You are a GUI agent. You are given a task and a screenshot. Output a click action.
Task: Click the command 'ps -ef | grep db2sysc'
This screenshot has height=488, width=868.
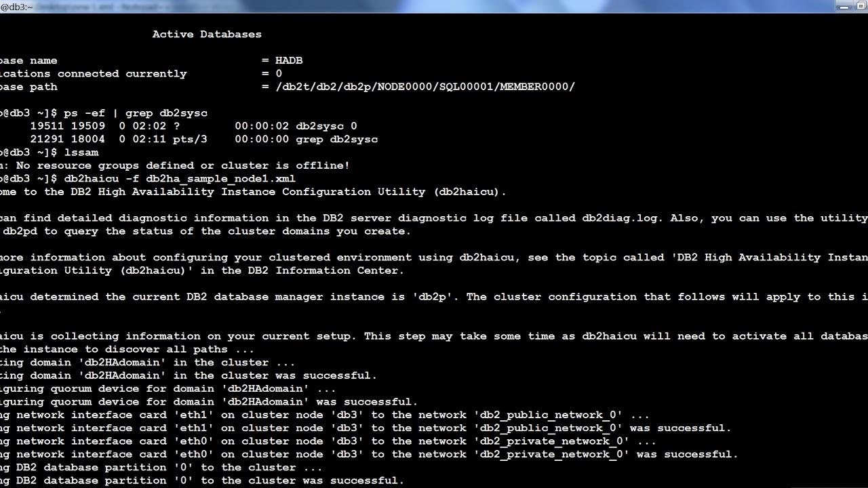click(x=136, y=113)
